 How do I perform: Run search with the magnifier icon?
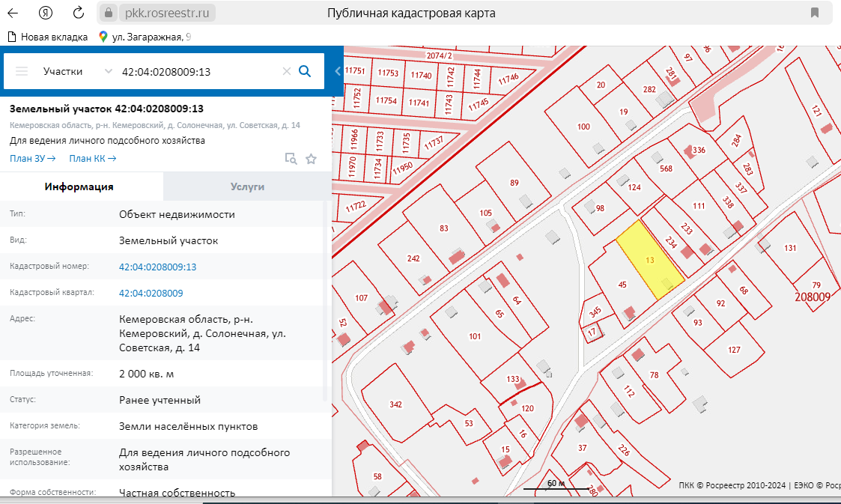pos(305,71)
